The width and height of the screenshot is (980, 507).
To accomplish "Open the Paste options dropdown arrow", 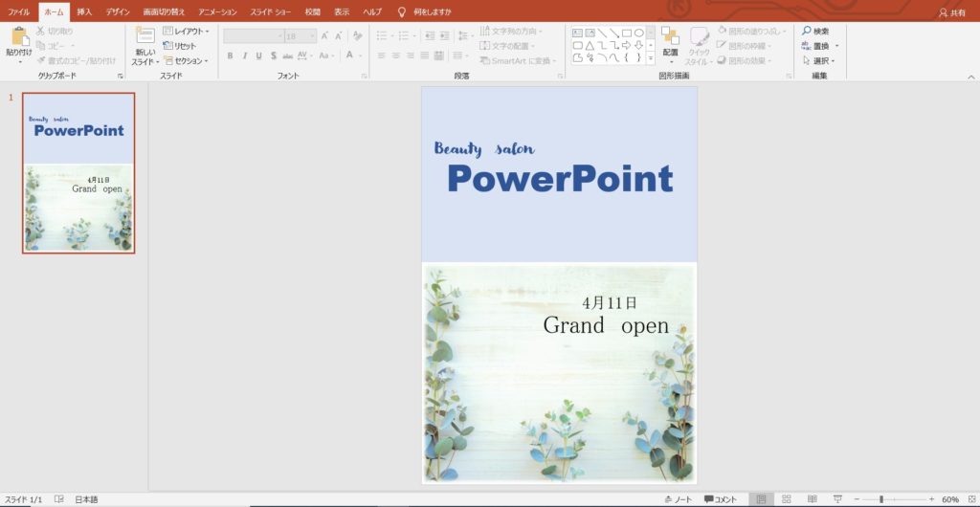I will point(19,61).
